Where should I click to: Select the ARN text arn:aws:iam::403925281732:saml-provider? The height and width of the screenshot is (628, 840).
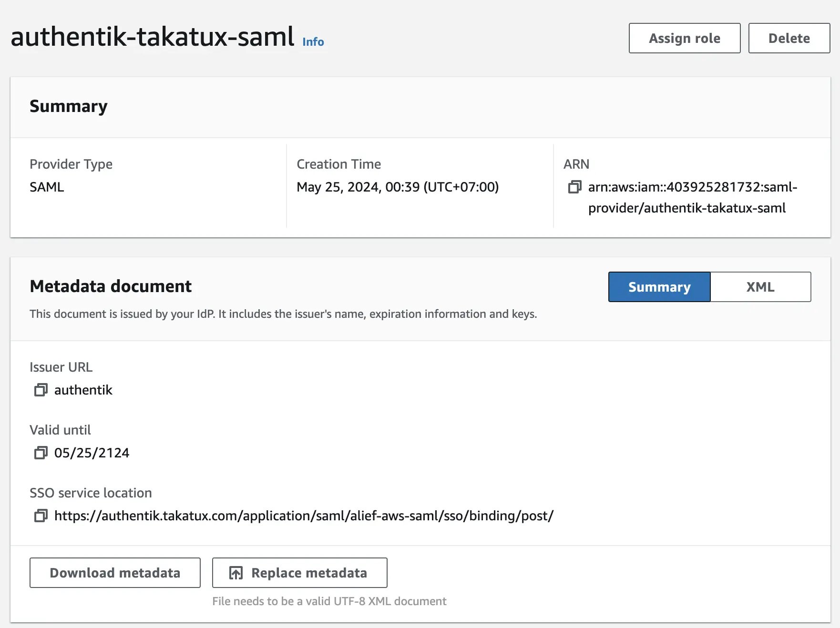coord(693,197)
